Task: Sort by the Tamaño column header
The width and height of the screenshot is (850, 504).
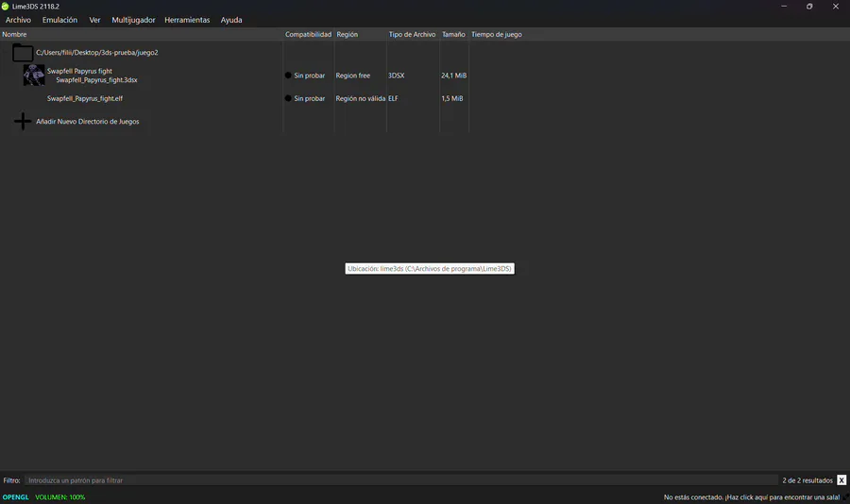Action: (x=453, y=34)
